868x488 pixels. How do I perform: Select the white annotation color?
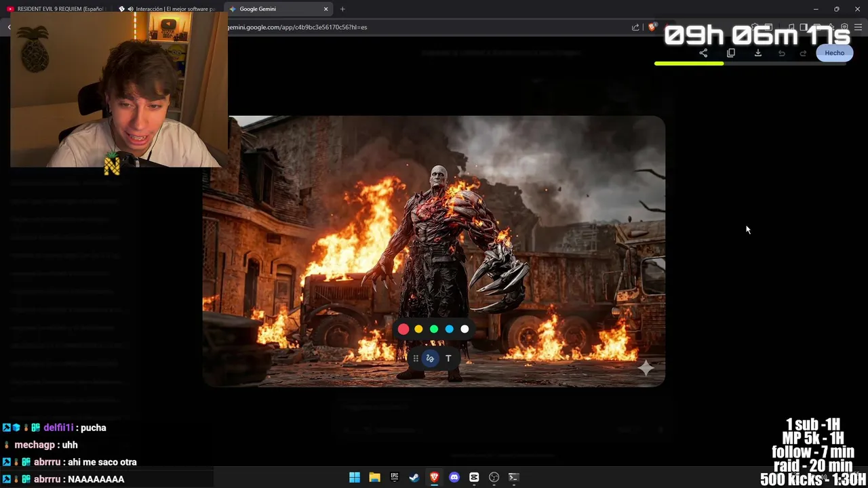[x=465, y=329]
